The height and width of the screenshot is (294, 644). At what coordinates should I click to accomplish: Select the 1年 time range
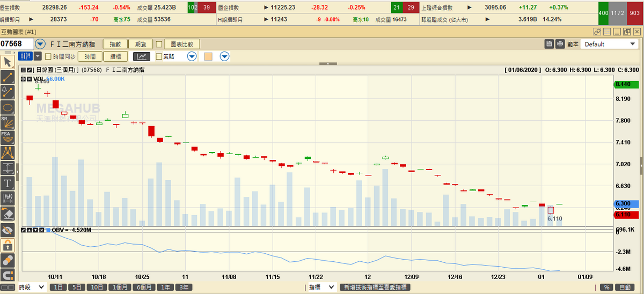[166, 288]
